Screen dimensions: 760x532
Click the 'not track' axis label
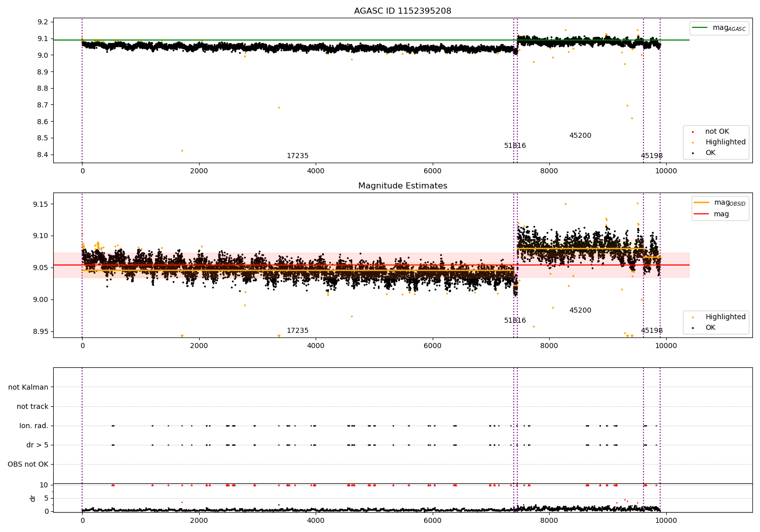pyautogui.click(x=32, y=407)
